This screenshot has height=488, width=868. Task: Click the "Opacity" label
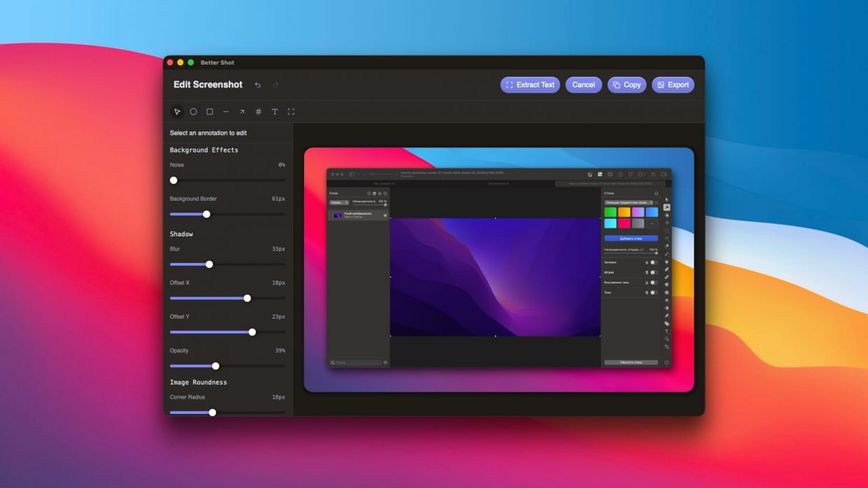coord(179,350)
